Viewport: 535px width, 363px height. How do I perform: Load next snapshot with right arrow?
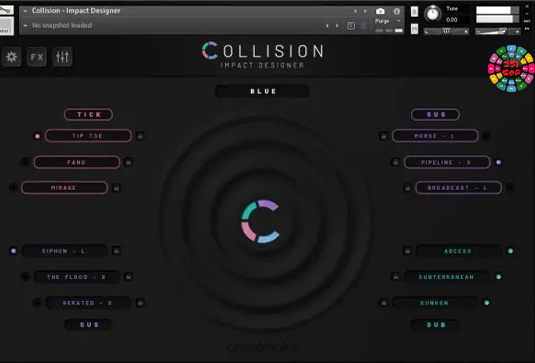337,26
